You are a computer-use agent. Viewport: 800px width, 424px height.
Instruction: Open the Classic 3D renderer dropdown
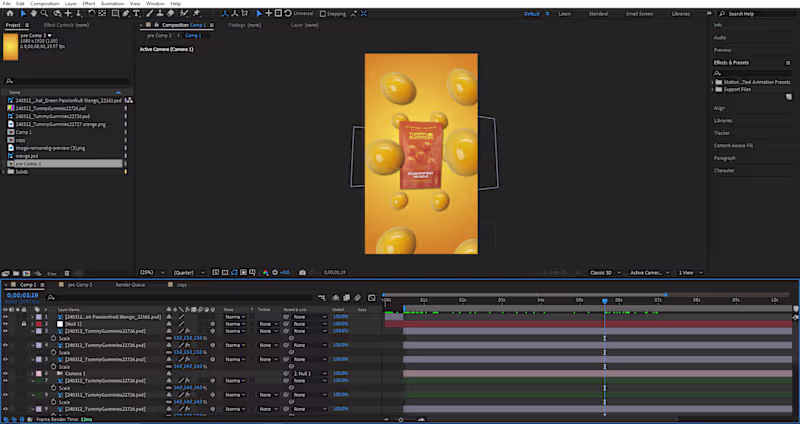pyautogui.click(x=605, y=272)
